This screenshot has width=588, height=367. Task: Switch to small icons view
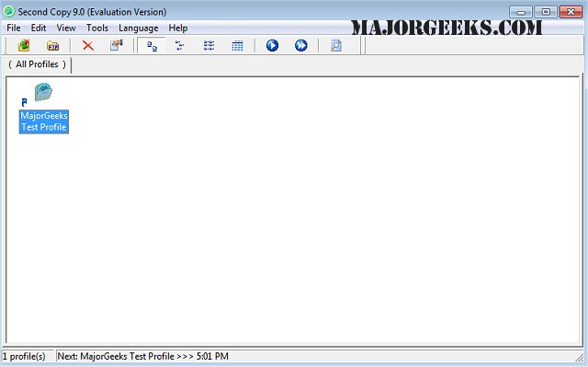(180, 46)
